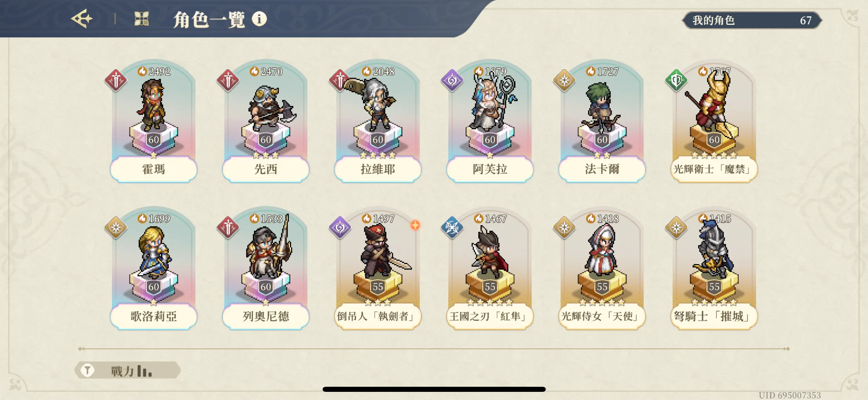Tap the sword class icon on 霍瑪
Viewport: 868px width, 400px height.
(115, 80)
